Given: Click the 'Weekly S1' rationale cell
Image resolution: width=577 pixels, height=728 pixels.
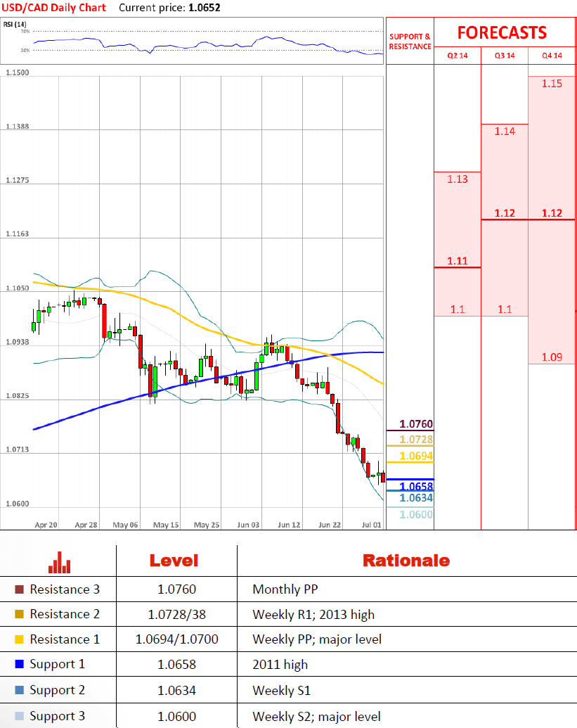Looking at the screenshot, I should click(x=282, y=691).
